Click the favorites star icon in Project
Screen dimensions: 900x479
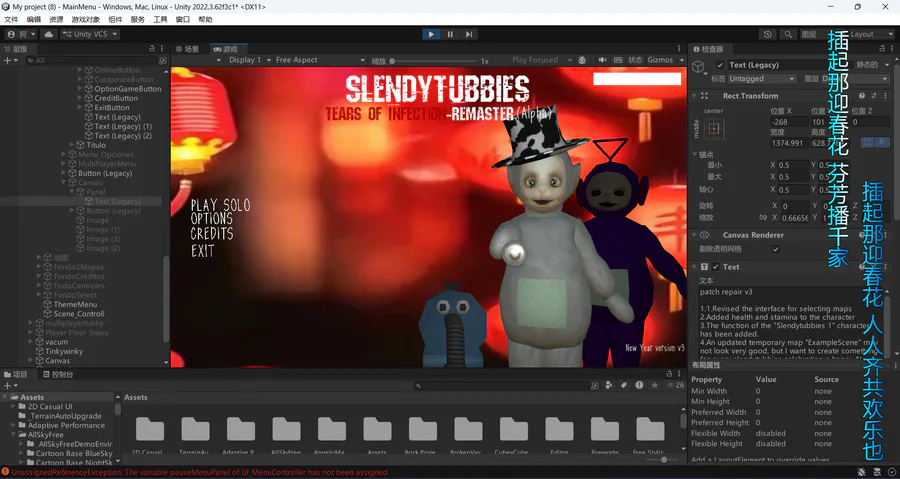pyautogui.click(x=654, y=385)
